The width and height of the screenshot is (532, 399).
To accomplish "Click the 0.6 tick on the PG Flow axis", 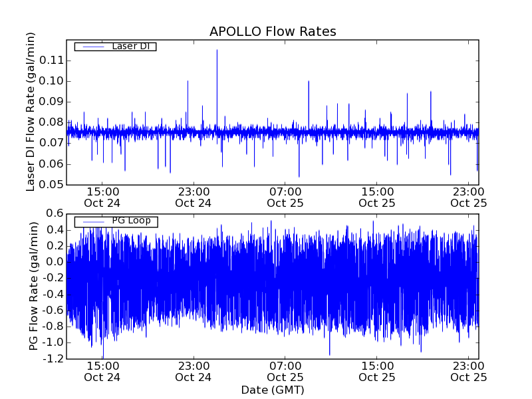I will click(x=55, y=213).
